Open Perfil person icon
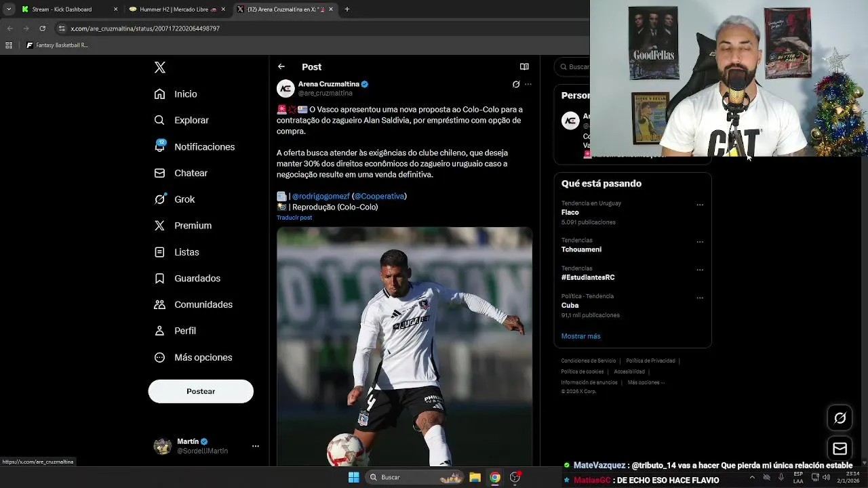868x488 pixels. click(159, 331)
